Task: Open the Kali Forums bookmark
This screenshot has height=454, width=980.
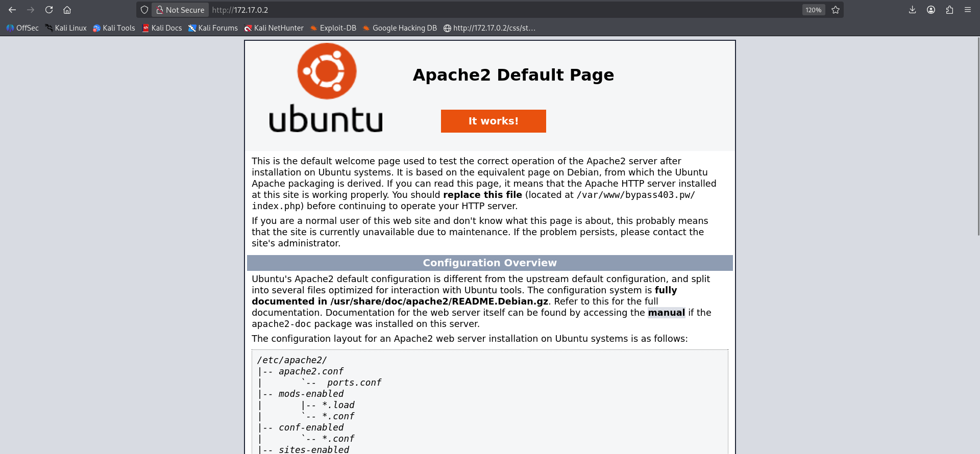Action: 213,28
